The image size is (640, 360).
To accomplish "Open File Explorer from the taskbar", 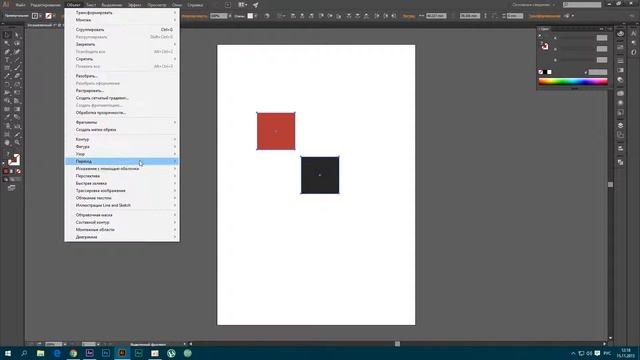I will pyautogui.click(x=40, y=353).
